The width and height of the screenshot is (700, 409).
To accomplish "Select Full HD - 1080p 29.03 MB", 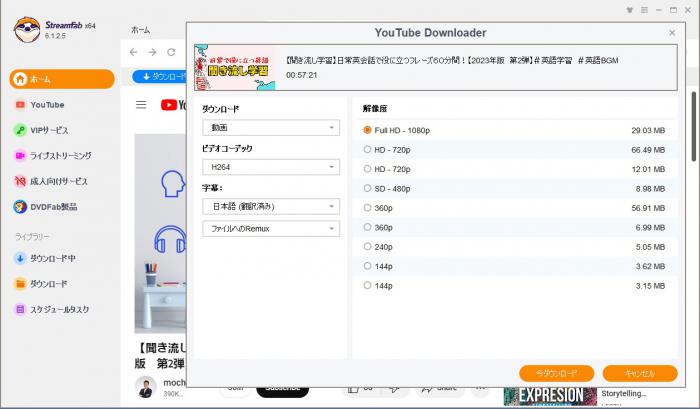I will (515, 130).
